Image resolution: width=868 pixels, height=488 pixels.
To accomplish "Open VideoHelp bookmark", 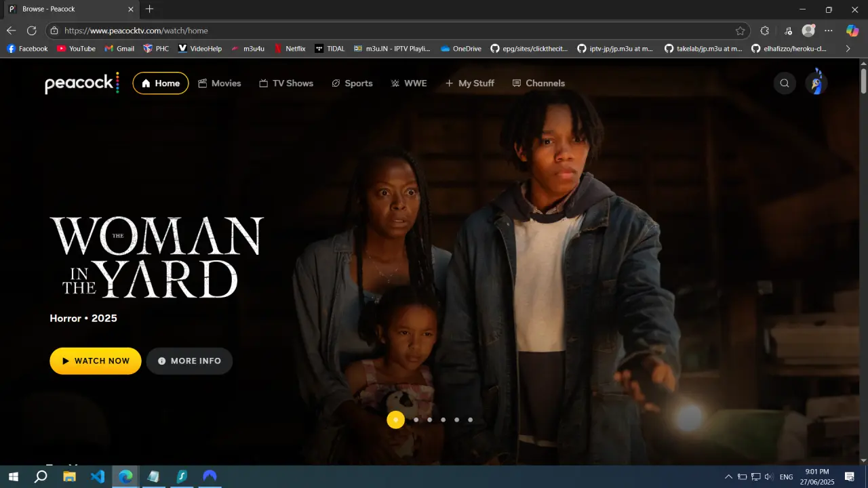I will pos(200,49).
